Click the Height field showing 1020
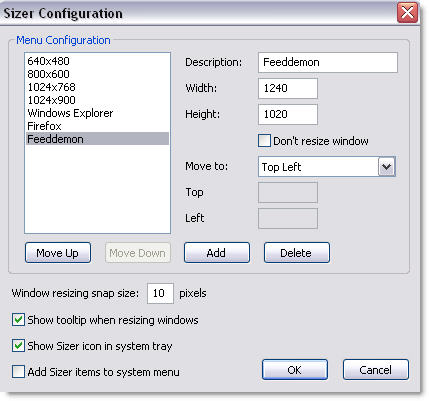429x401 pixels. pyautogui.click(x=288, y=114)
